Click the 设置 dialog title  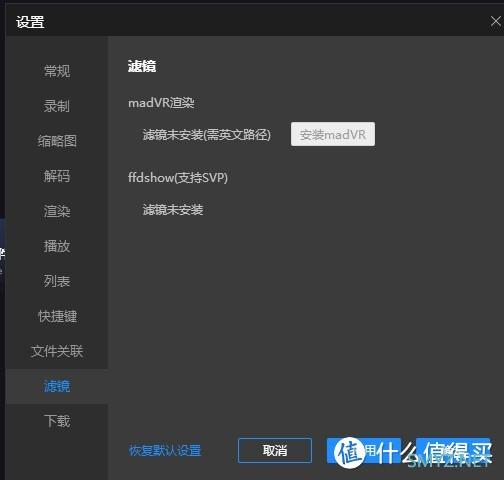[x=30, y=22]
